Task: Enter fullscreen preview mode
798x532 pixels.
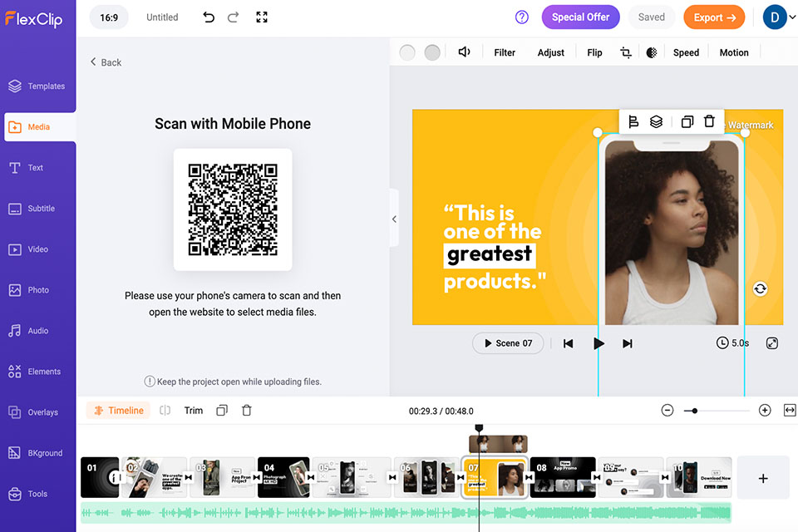Action: (x=262, y=17)
